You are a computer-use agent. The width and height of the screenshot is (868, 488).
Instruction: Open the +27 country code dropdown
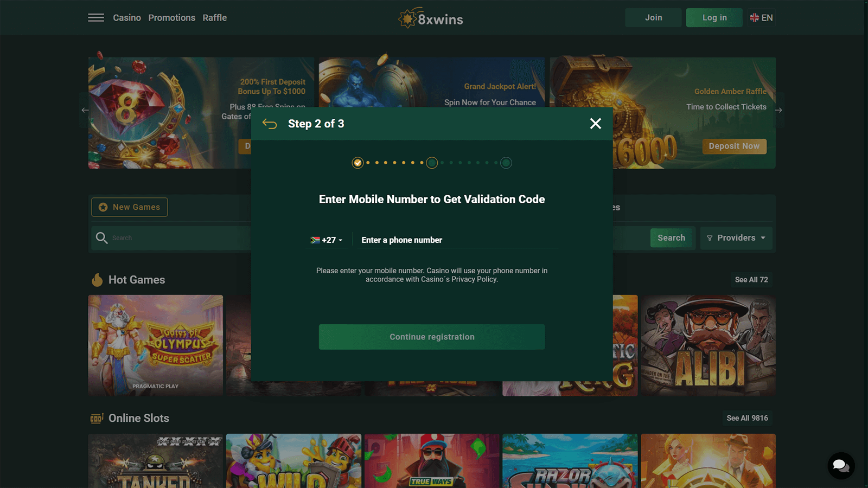(x=327, y=240)
